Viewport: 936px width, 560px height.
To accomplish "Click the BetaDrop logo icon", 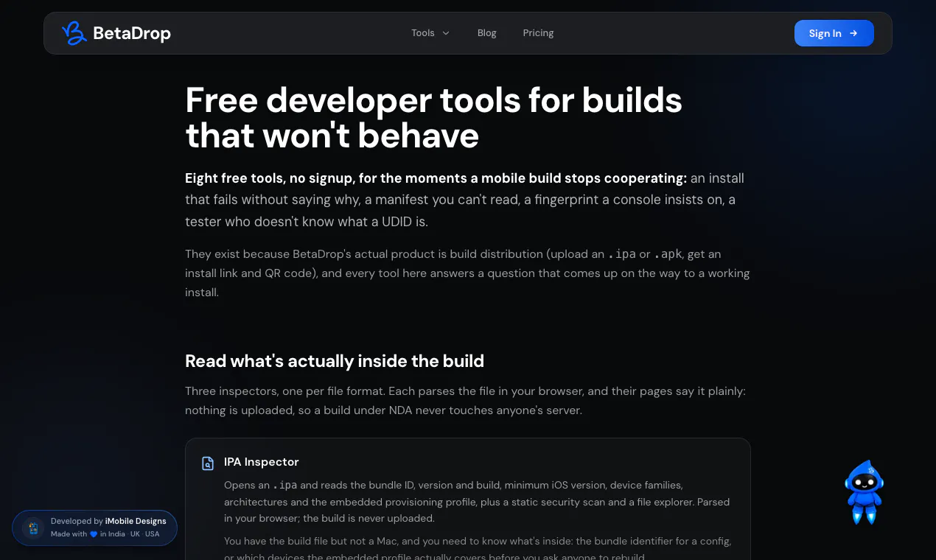I will (74, 33).
